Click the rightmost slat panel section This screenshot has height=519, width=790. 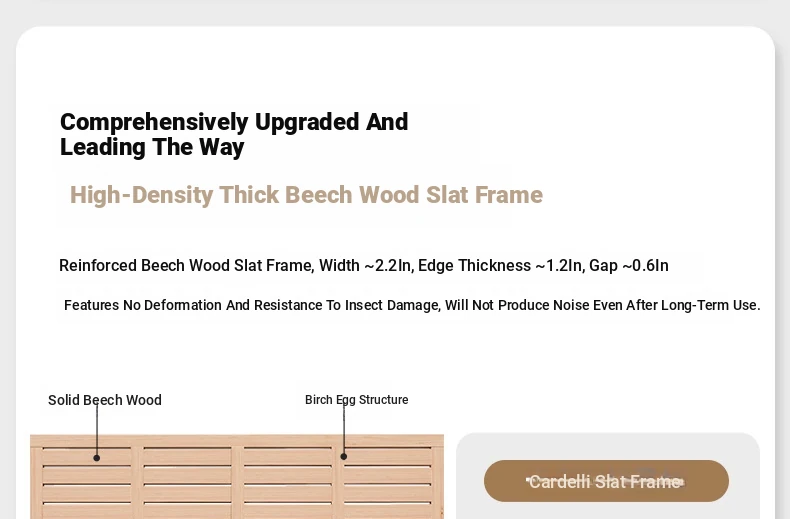coord(387,483)
